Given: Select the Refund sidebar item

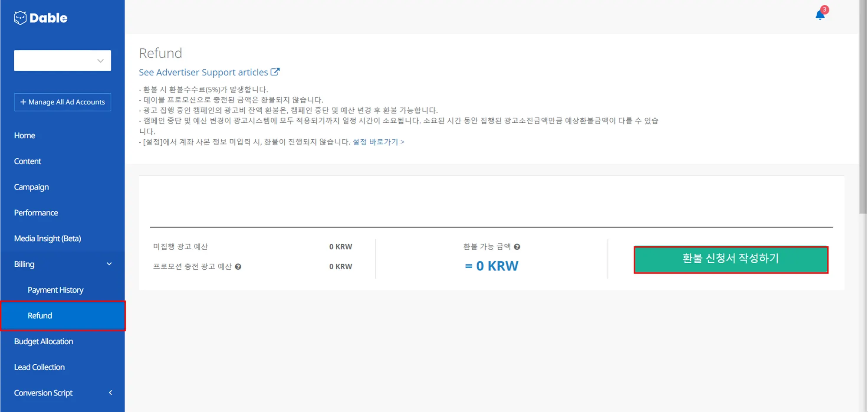Looking at the screenshot, I should coord(40,316).
